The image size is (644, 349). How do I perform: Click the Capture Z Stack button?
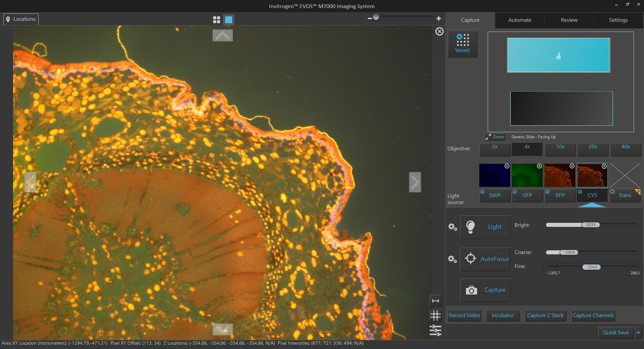(545, 315)
